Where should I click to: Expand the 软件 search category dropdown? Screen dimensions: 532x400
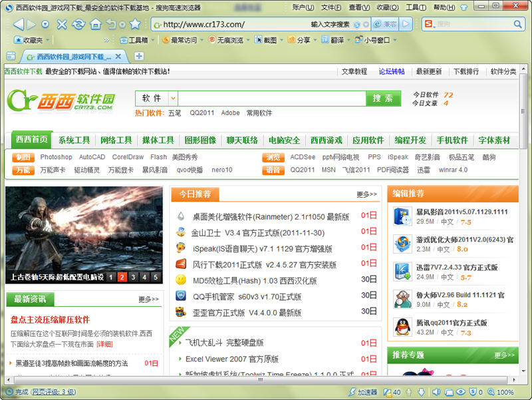pyautogui.click(x=173, y=99)
